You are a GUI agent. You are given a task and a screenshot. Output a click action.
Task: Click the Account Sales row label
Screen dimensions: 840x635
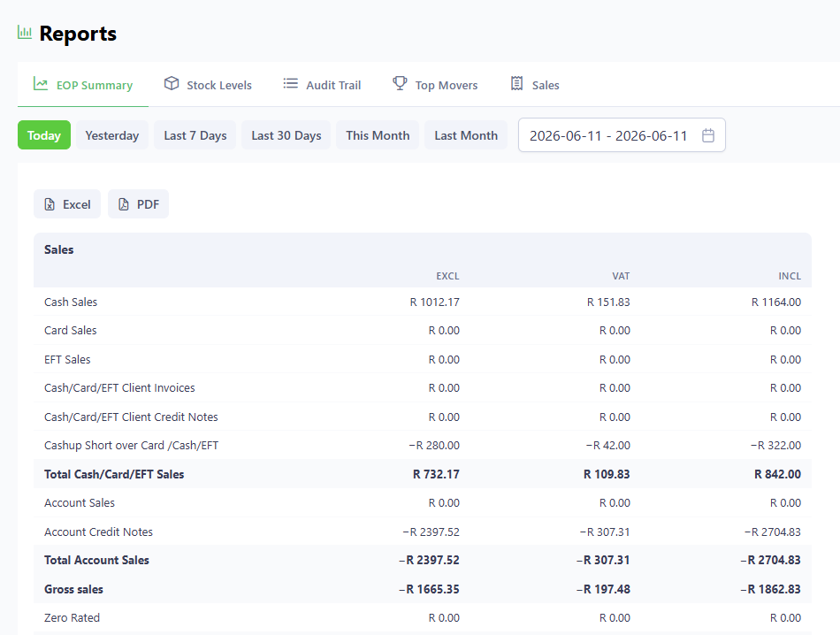pos(80,502)
